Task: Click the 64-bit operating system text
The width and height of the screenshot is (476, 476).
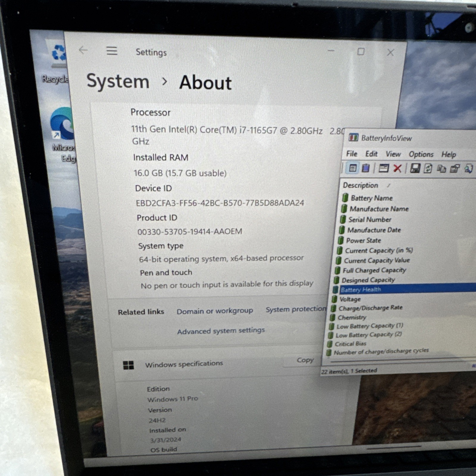Action: pos(221,259)
